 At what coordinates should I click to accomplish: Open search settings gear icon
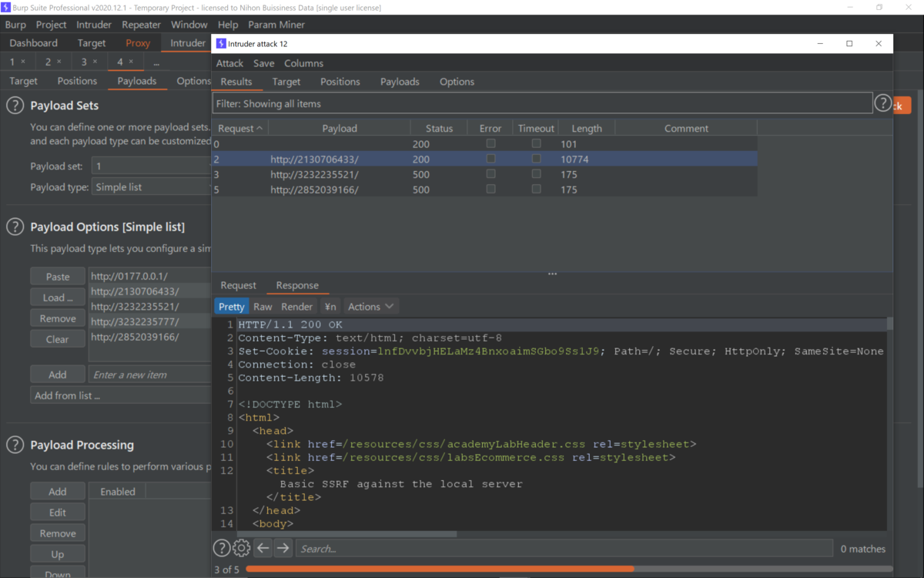242,548
